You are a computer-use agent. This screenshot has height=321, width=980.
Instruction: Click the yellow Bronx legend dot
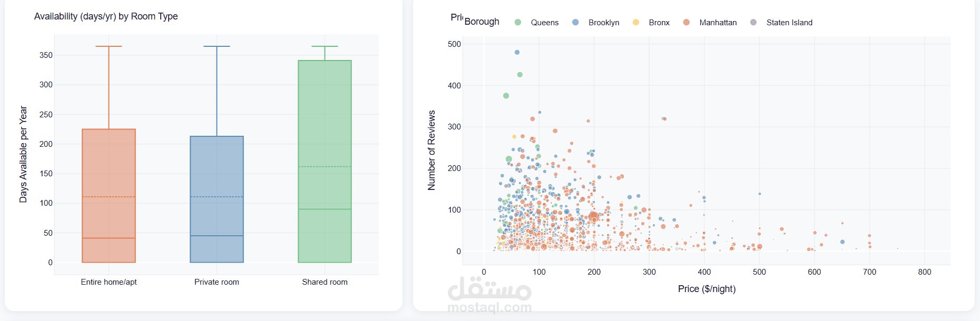tap(636, 22)
